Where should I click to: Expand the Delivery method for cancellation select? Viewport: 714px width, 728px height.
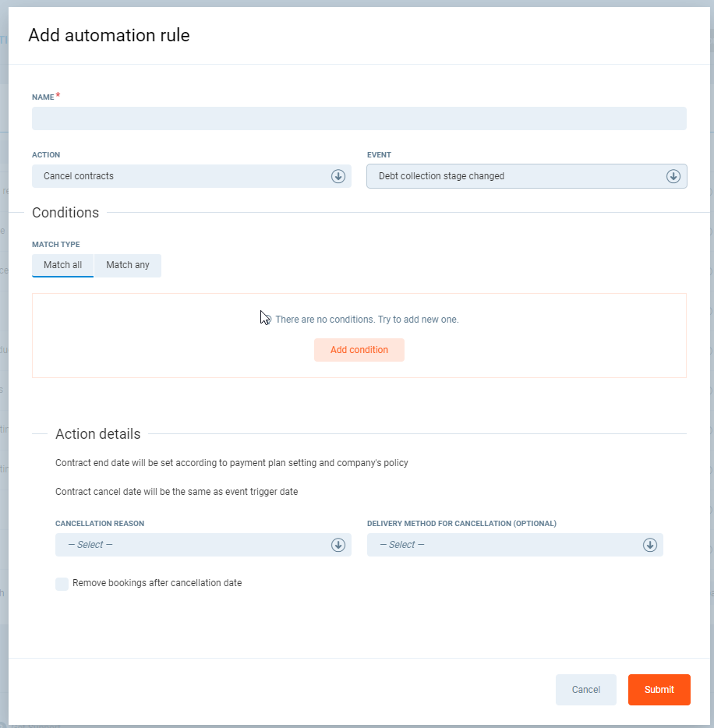[507, 545]
